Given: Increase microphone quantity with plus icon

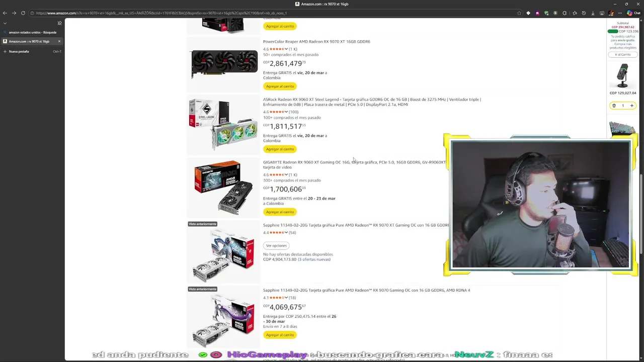Looking at the screenshot, I should click(631, 106).
